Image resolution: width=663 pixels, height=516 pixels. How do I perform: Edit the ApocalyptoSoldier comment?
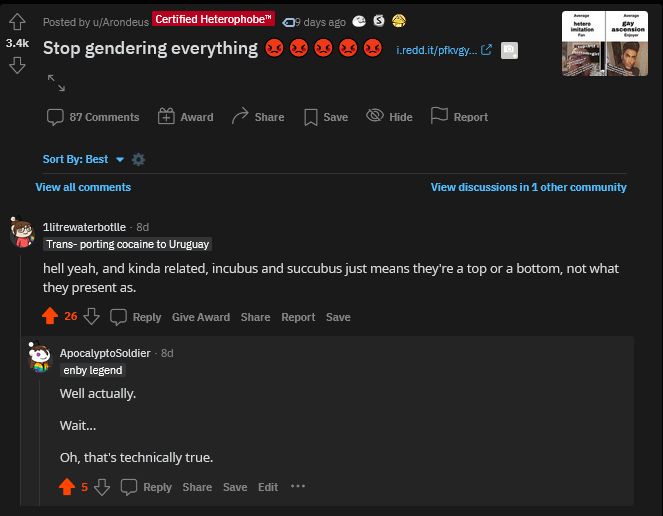268,487
